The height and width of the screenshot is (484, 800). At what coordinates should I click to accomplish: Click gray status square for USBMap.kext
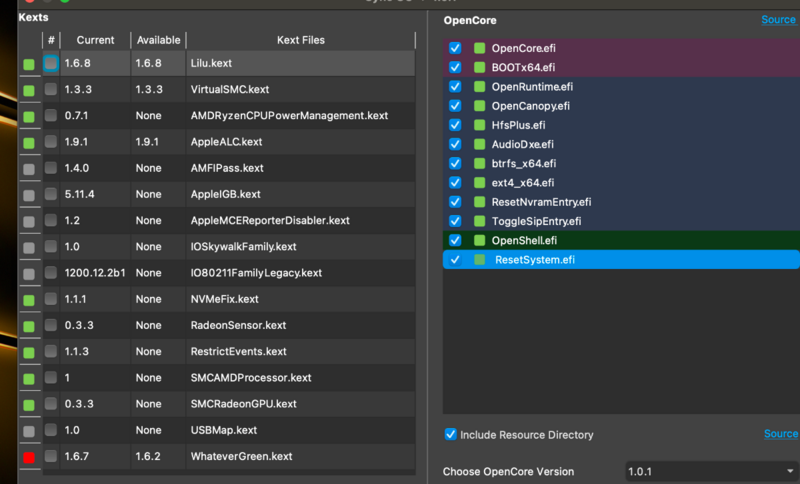[29, 431]
